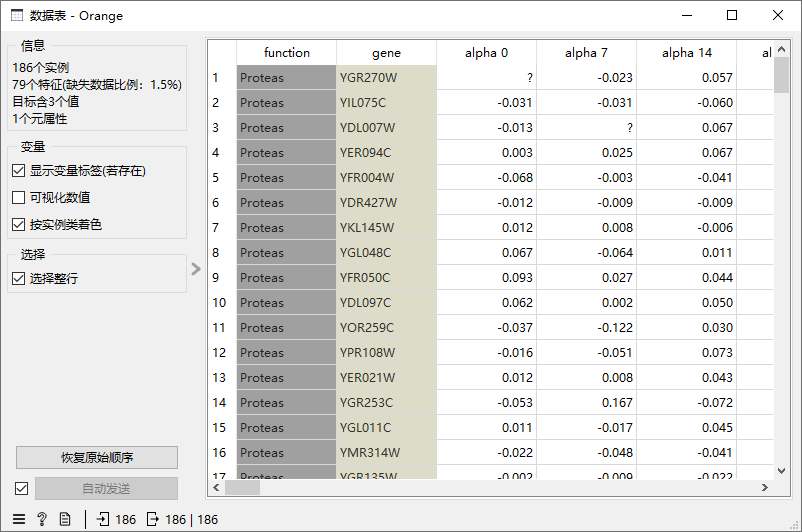Click gene cell YPR108W

click(x=386, y=353)
